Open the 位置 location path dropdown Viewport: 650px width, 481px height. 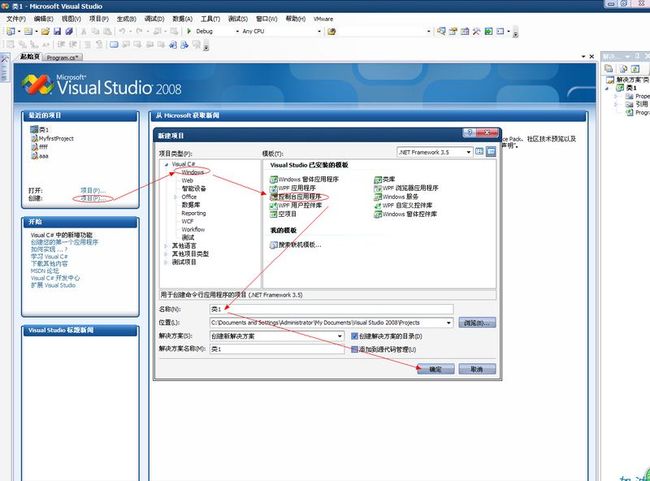point(449,323)
